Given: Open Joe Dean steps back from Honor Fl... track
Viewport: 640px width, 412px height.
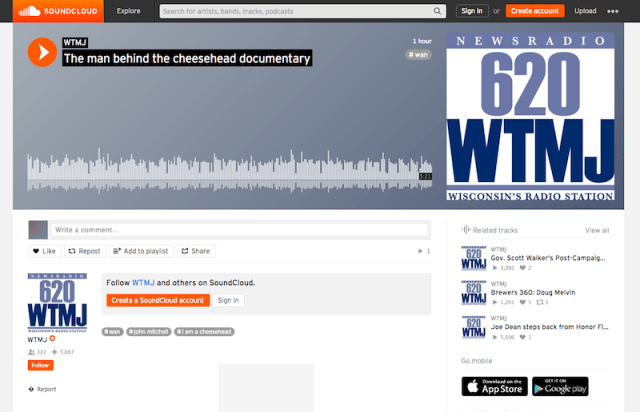Looking at the screenshot, I should 549,327.
